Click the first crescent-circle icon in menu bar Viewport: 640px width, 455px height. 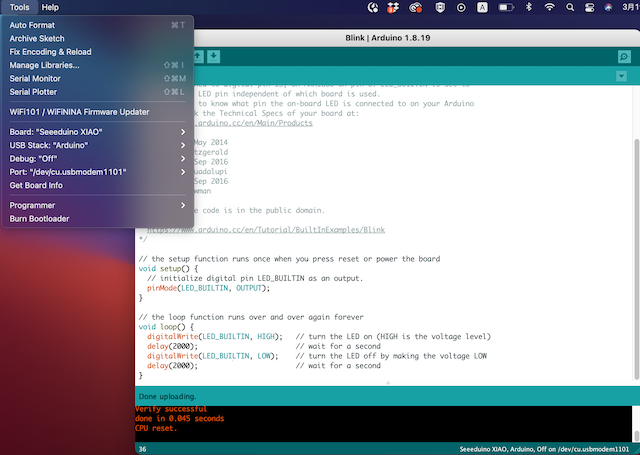coord(373,7)
